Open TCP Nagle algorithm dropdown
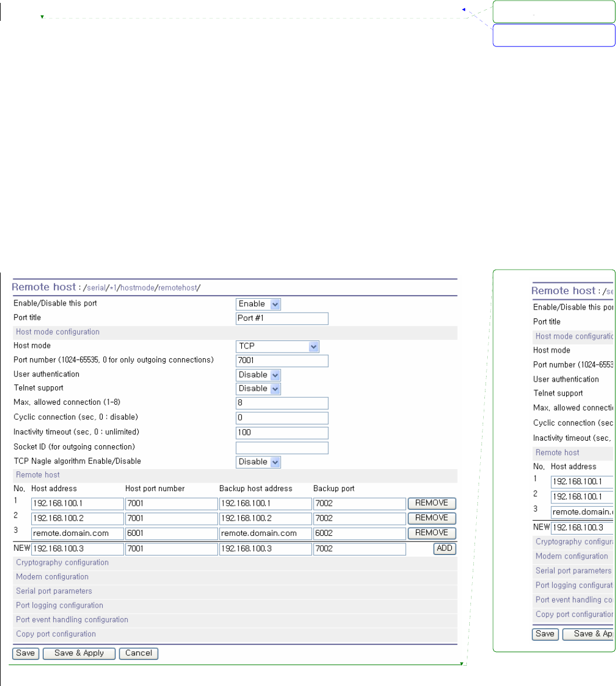 point(258,462)
